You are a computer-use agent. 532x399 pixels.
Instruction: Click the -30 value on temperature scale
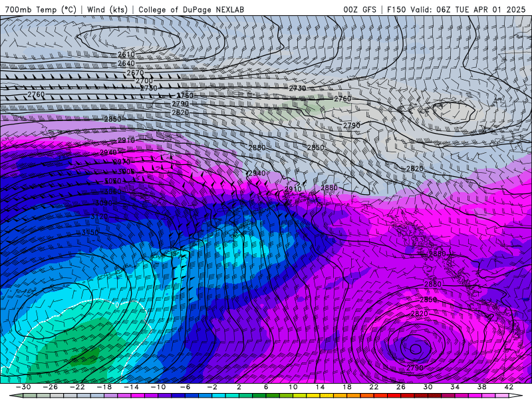(23, 387)
